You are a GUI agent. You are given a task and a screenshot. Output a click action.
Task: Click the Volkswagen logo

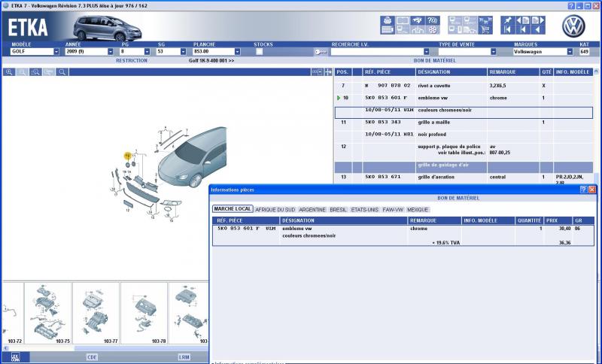point(573,26)
